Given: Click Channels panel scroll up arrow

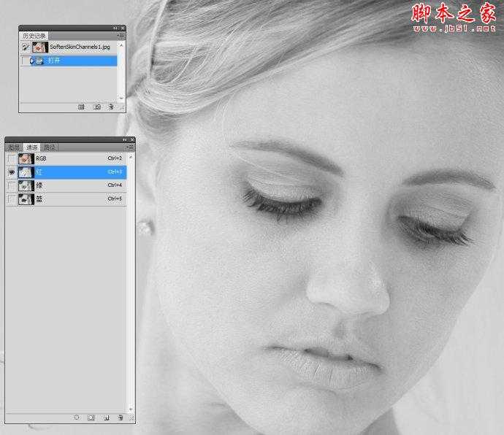Looking at the screenshot, I should tap(131, 157).
